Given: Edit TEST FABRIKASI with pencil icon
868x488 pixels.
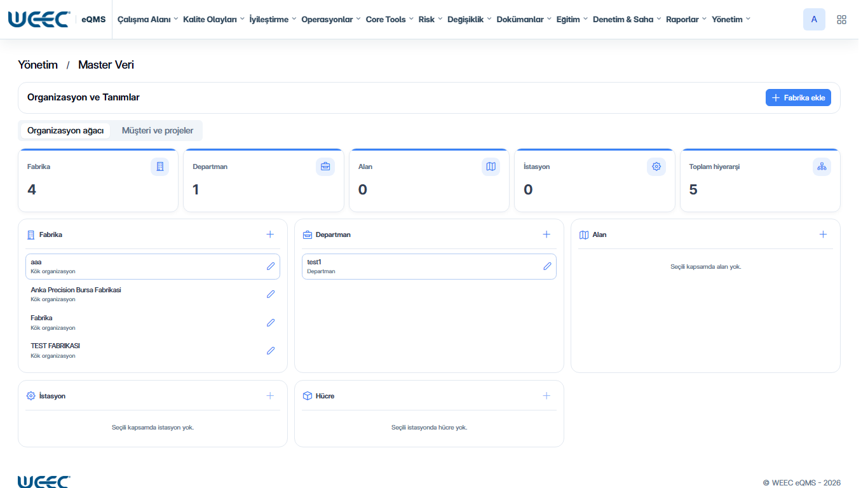Looking at the screenshot, I should (271, 350).
